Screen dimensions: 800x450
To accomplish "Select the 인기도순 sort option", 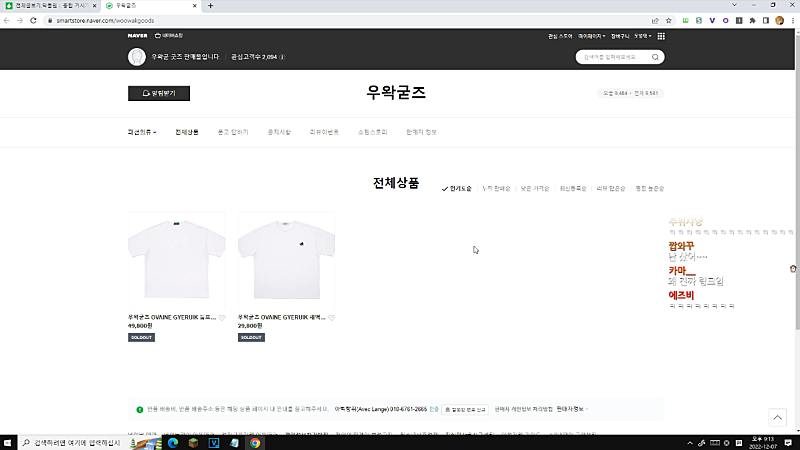I will coord(457,189).
